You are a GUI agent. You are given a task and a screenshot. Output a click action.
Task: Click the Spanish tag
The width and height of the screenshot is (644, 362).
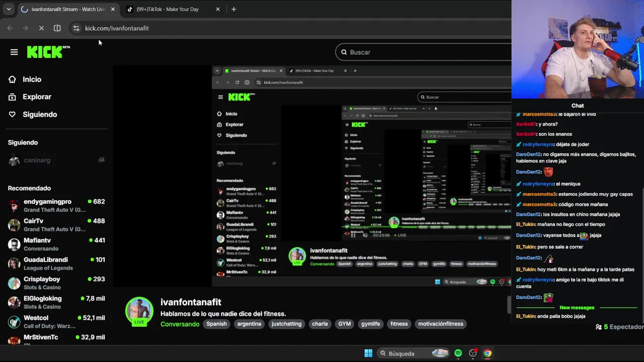click(216, 324)
